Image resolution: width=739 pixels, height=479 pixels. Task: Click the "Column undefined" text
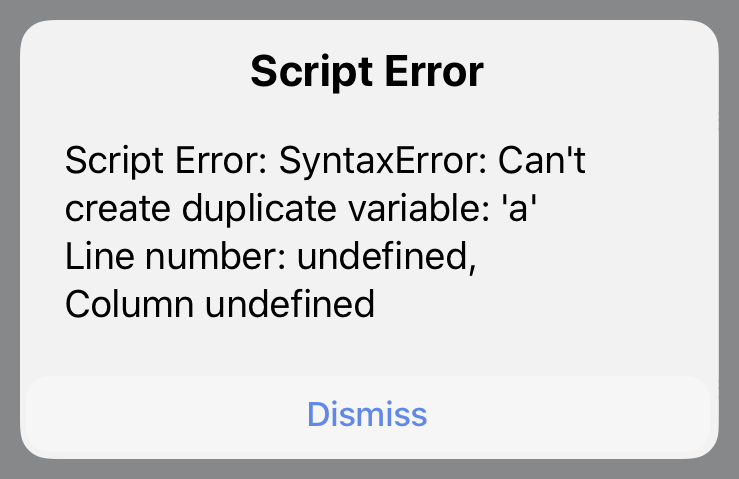click(x=220, y=303)
